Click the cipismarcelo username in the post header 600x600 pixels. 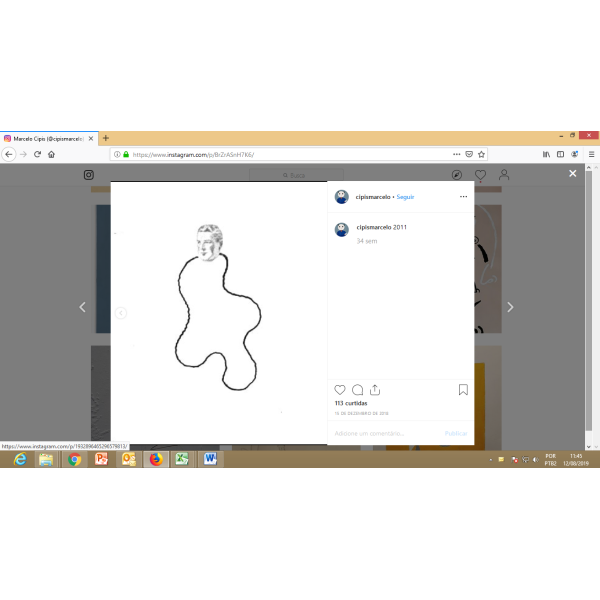point(373,197)
